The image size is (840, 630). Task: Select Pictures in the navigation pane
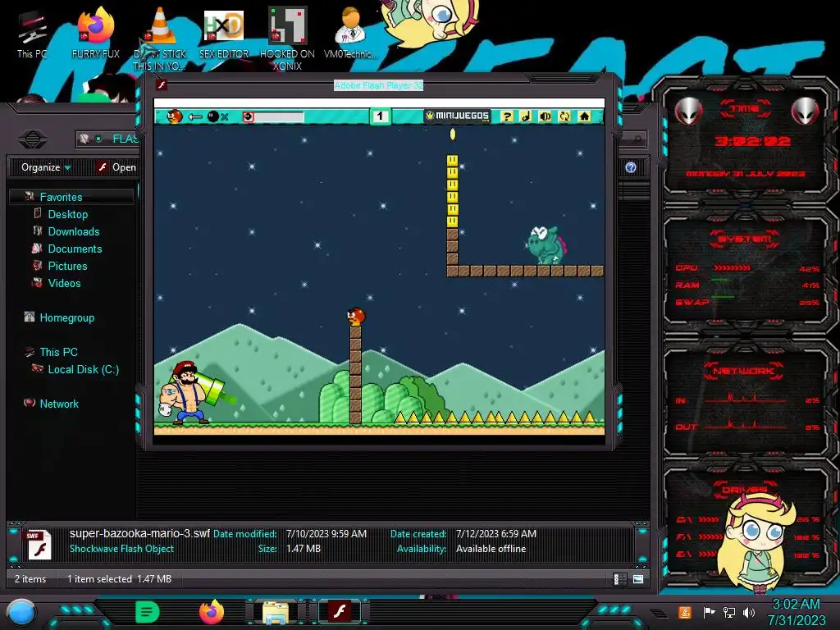[x=67, y=266]
